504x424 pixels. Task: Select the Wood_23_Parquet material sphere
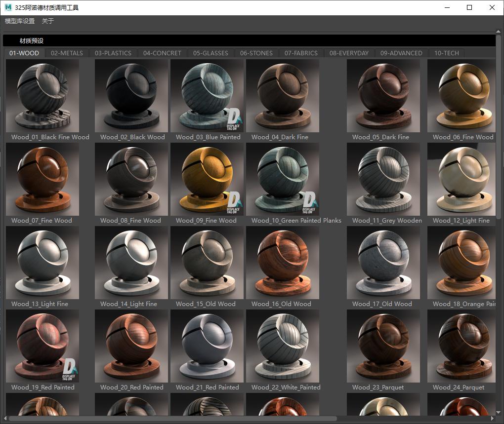coord(383,346)
